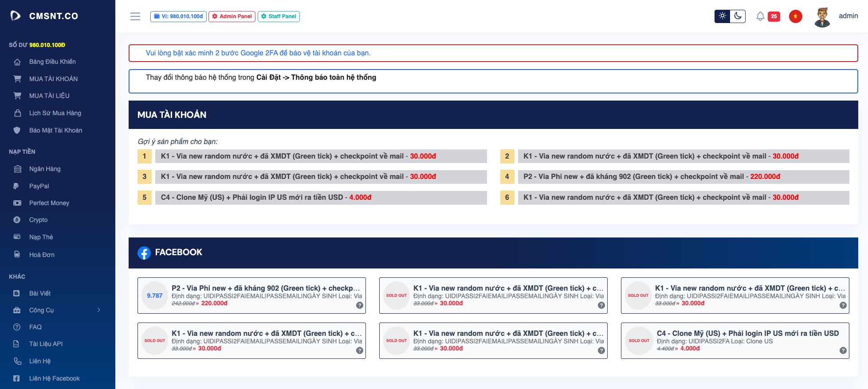
Task: Click help icon on P2 Via Phi card
Action: (360, 305)
